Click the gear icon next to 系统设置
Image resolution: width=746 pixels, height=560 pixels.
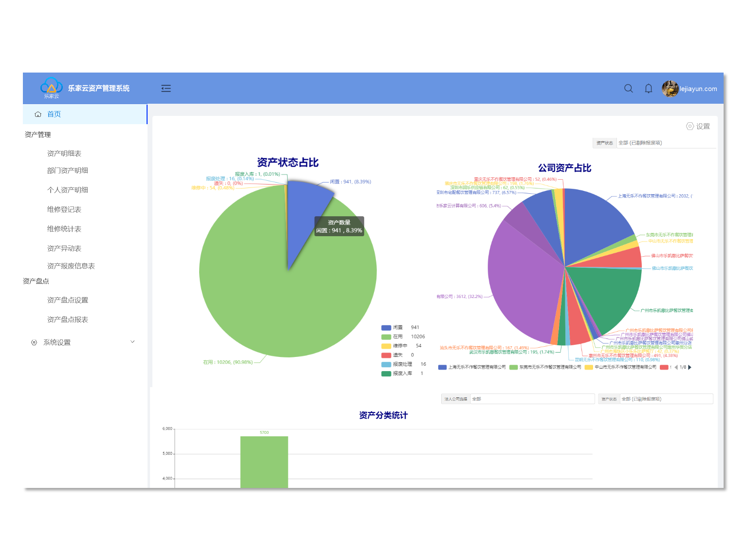tap(34, 342)
